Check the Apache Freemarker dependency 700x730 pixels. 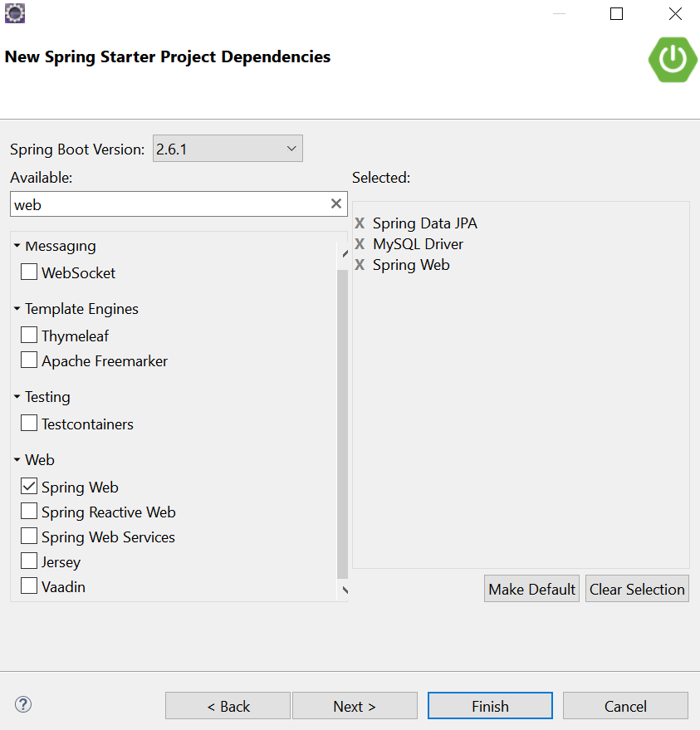point(29,360)
